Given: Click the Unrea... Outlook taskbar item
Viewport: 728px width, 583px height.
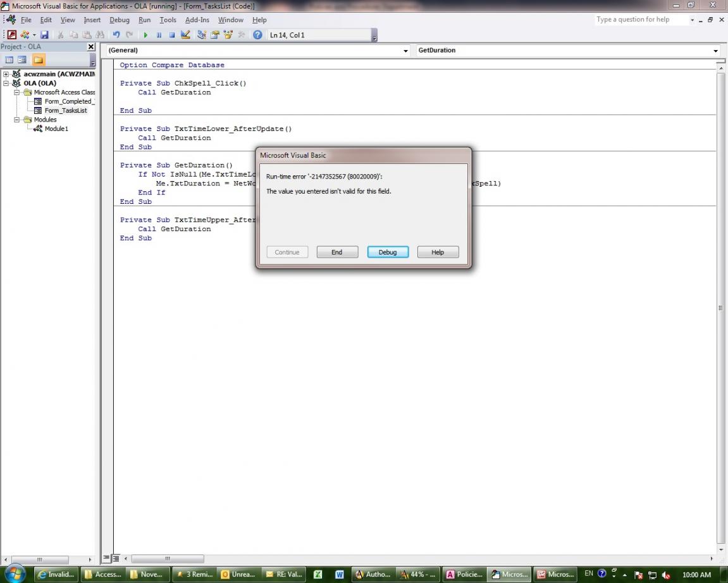Looking at the screenshot, I should (238, 574).
